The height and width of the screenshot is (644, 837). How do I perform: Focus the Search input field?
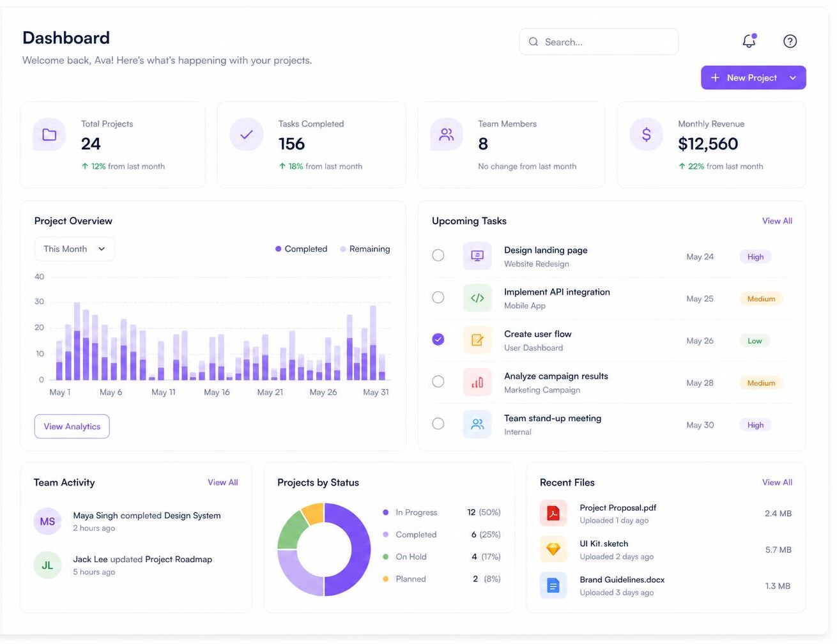pos(599,42)
